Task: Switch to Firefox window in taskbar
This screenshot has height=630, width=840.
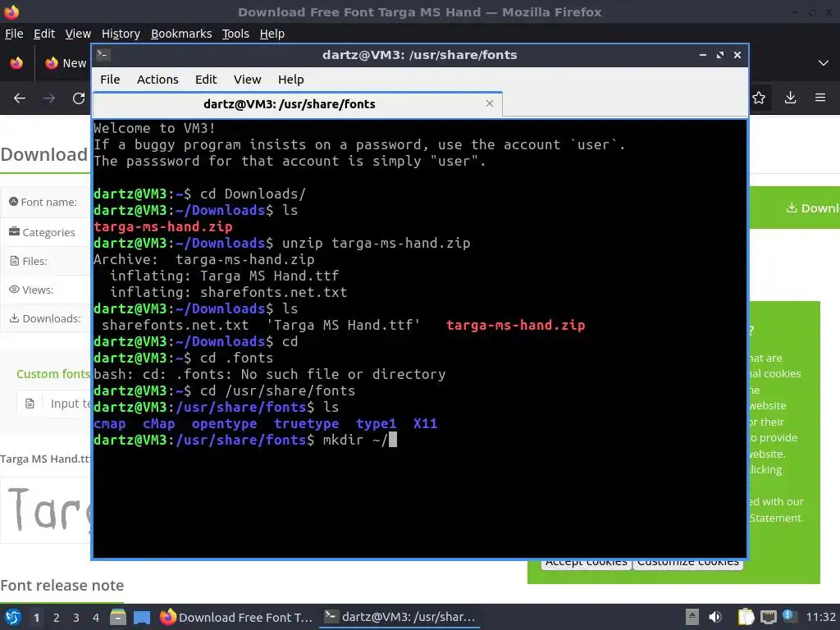Action: coord(236,617)
